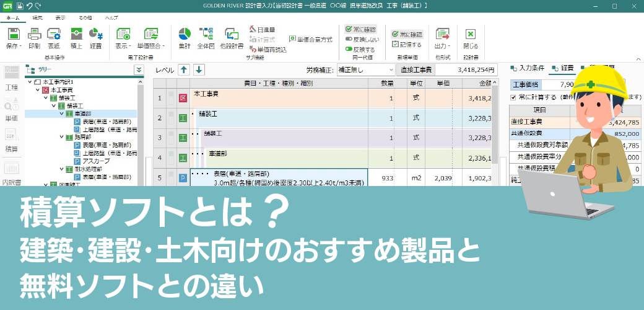Open the 工種 sidebar panel
Image resolution: width=644 pixels, height=310 pixels.
[12, 78]
